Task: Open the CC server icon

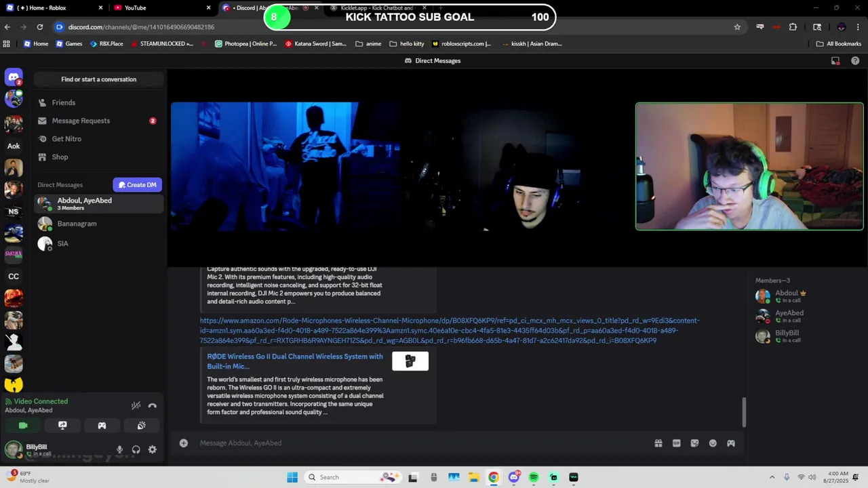Action: click(14, 277)
